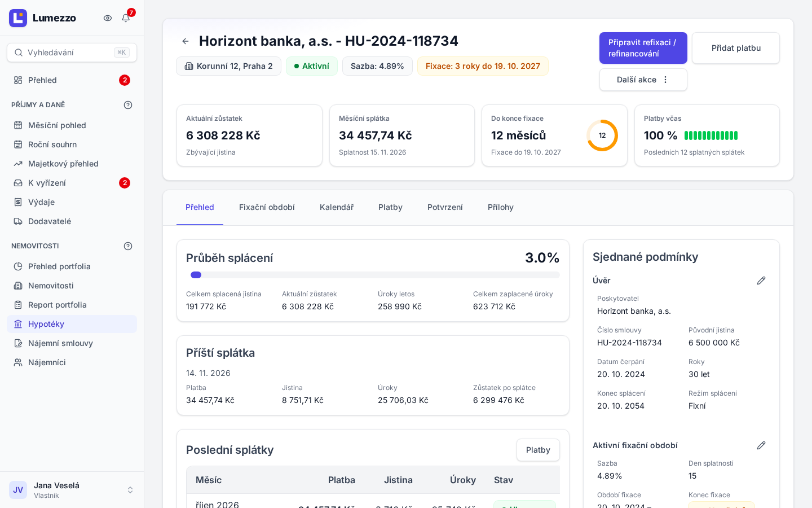Select the Přehled tab

coord(200,207)
